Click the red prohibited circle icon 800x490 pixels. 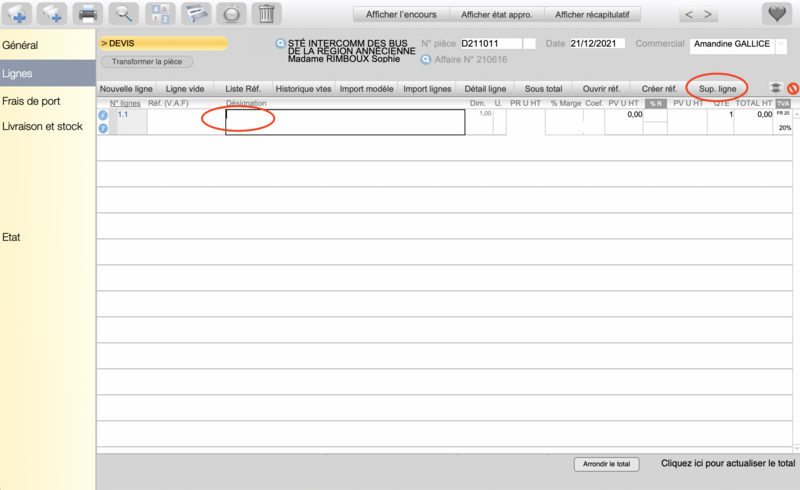click(x=792, y=89)
